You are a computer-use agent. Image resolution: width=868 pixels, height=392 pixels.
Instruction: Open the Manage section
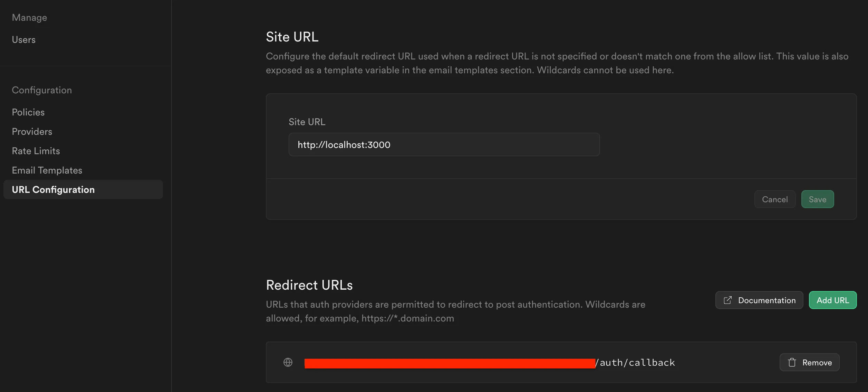click(29, 17)
